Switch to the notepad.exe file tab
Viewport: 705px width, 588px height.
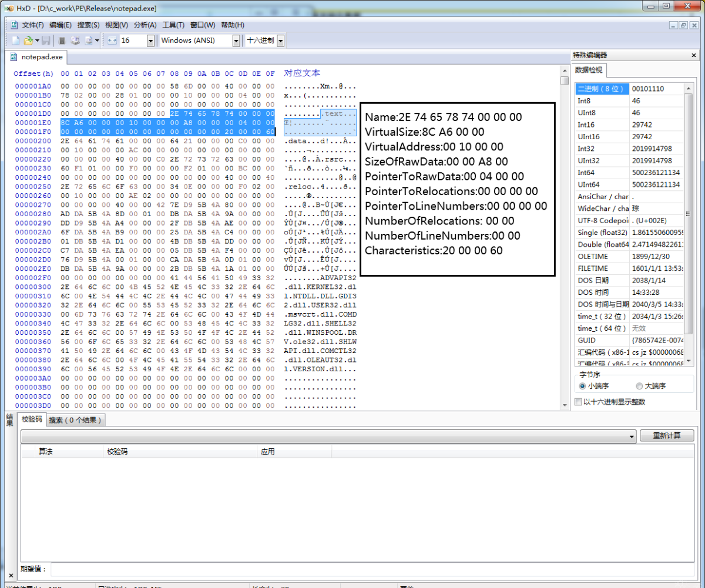coord(36,58)
